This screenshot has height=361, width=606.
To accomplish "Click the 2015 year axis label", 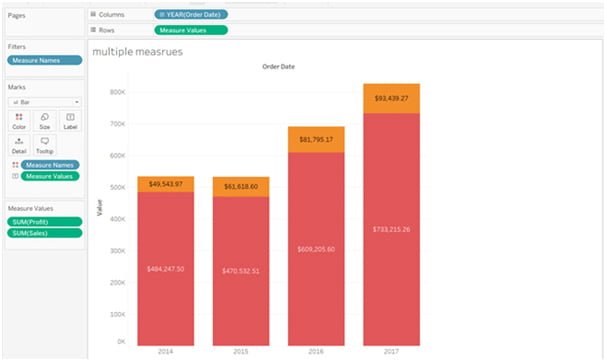I will pyautogui.click(x=241, y=351).
